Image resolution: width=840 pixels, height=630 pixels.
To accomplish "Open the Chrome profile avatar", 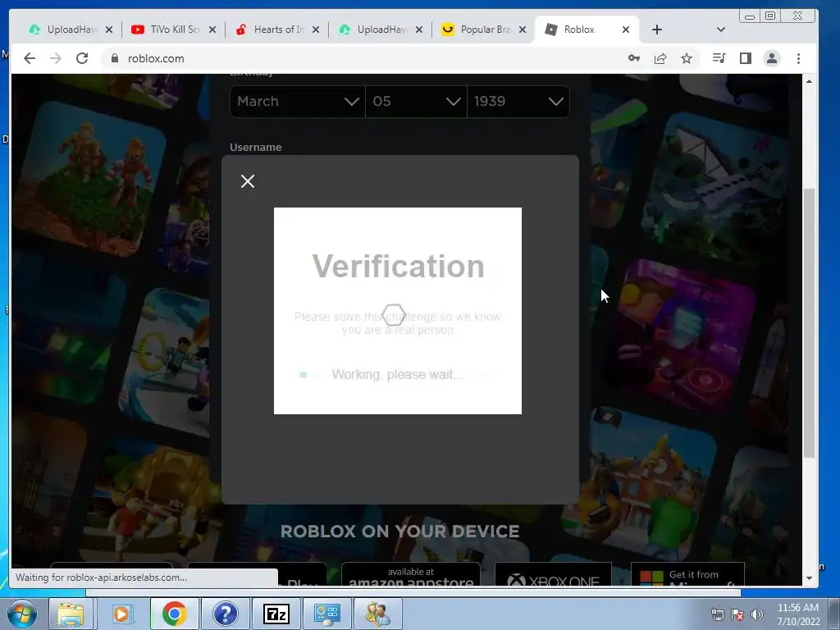I will point(771,58).
